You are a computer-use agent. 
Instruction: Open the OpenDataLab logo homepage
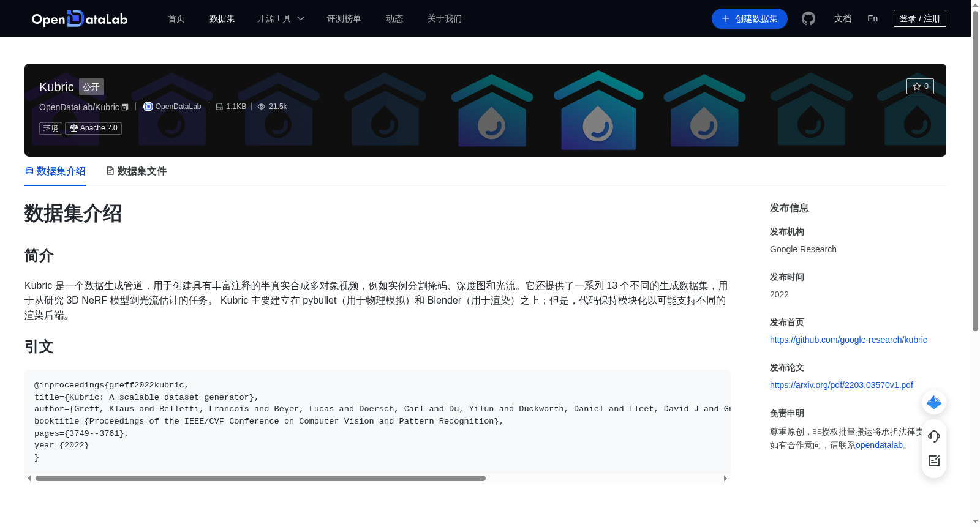pos(80,18)
